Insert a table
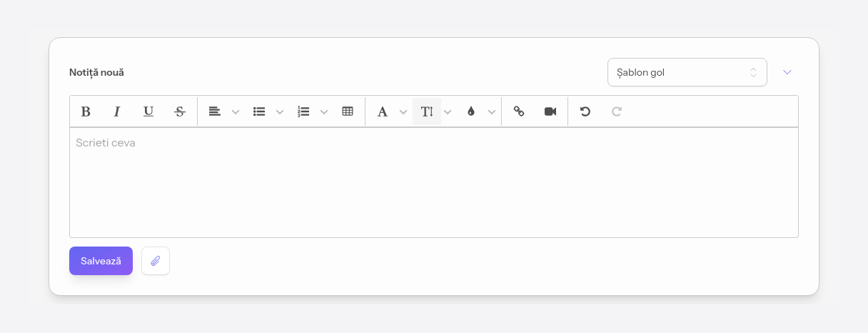868x333 pixels. point(348,111)
